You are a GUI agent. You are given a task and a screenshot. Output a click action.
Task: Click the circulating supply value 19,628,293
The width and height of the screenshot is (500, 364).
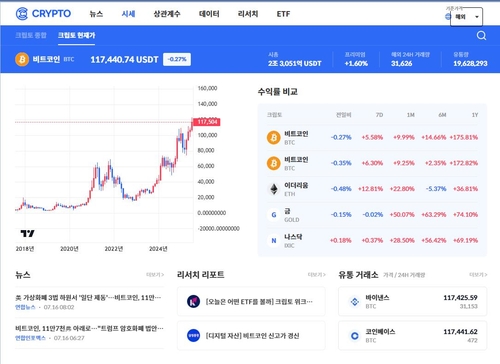pyautogui.click(x=470, y=63)
